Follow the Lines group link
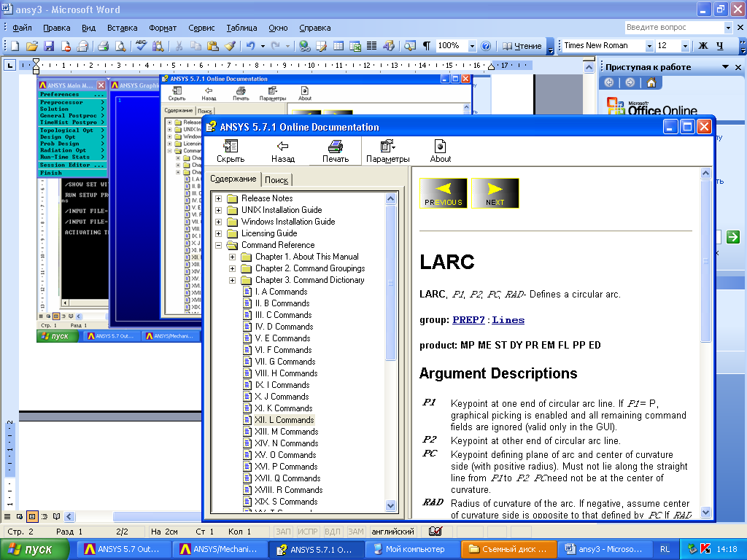747x560 pixels. click(508, 320)
